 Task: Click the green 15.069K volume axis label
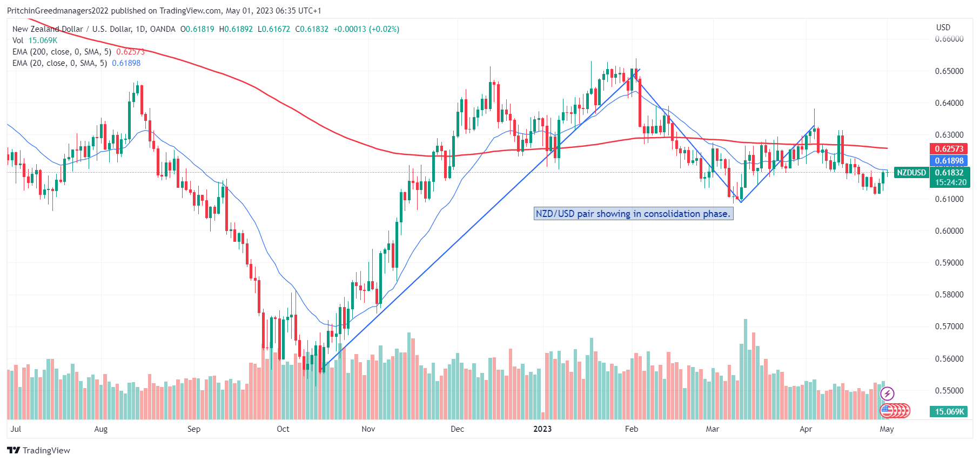(x=949, y=412)
